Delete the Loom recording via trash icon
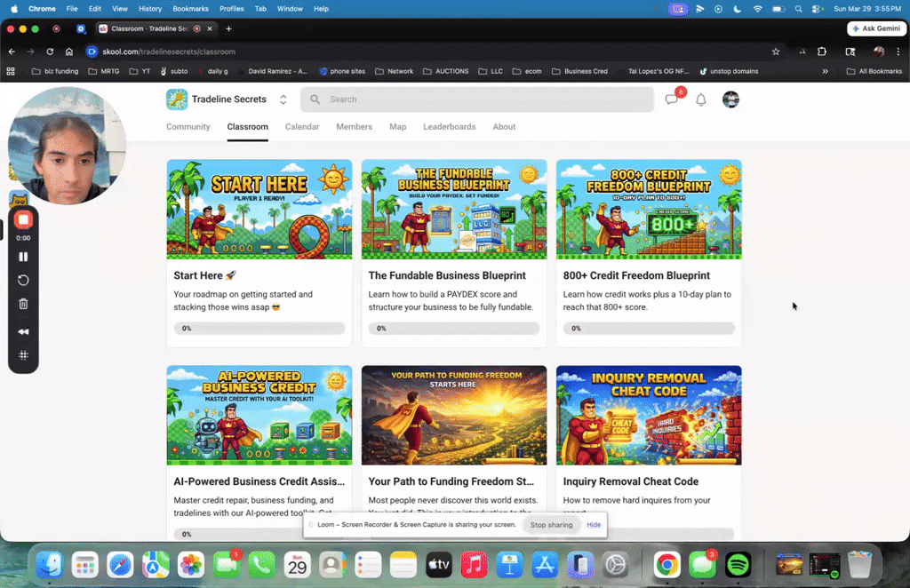 tap(23, 304)
